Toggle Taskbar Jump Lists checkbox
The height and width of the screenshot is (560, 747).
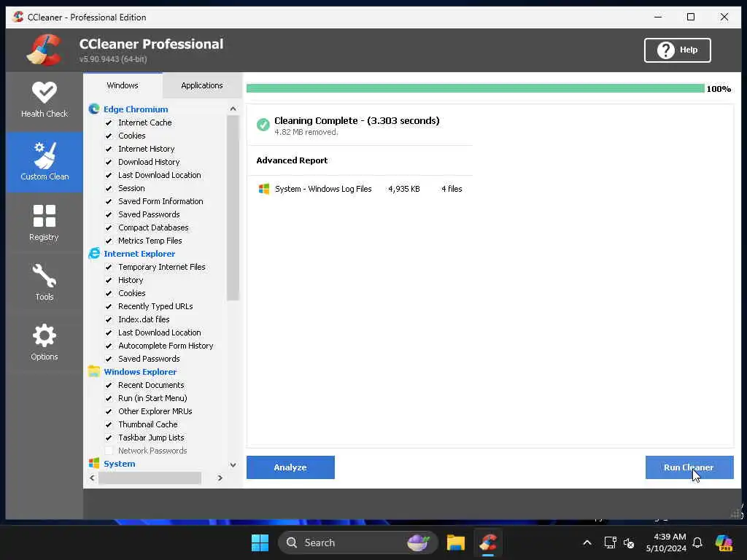[109, 437]
